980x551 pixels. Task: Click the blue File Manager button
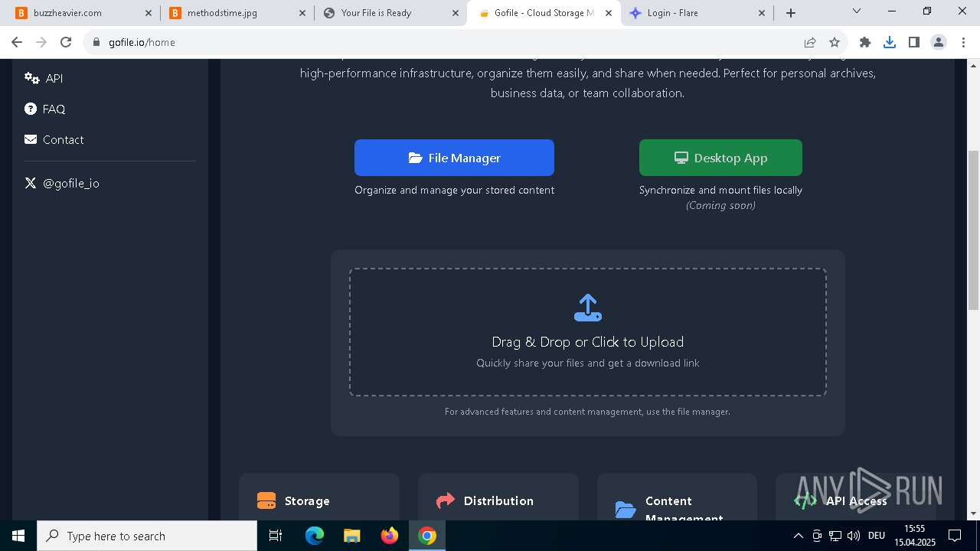tap(454, 158)
